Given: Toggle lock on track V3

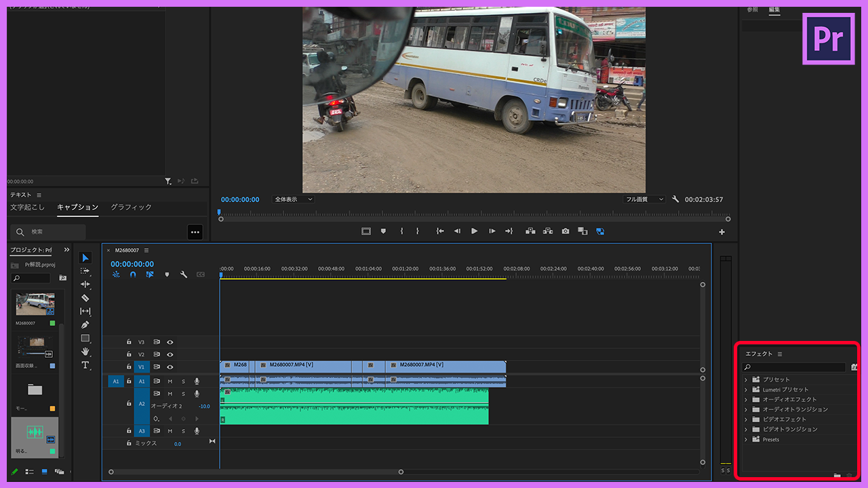Looking at the screenshot, I should coord(129,342).
